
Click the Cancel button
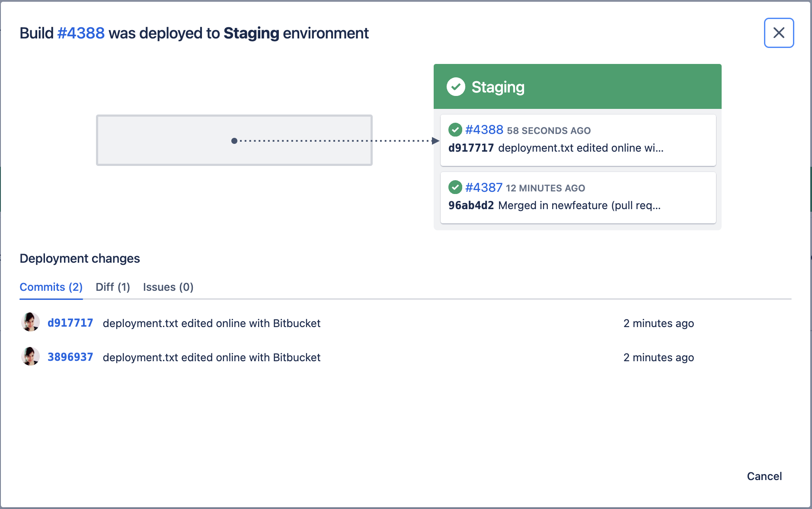(x=764, y=476)
